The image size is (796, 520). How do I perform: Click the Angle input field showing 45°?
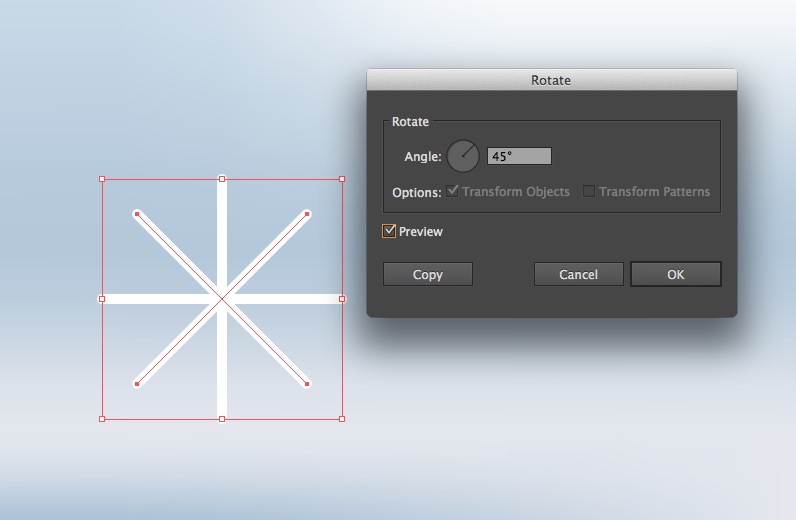tap(519, 156)
